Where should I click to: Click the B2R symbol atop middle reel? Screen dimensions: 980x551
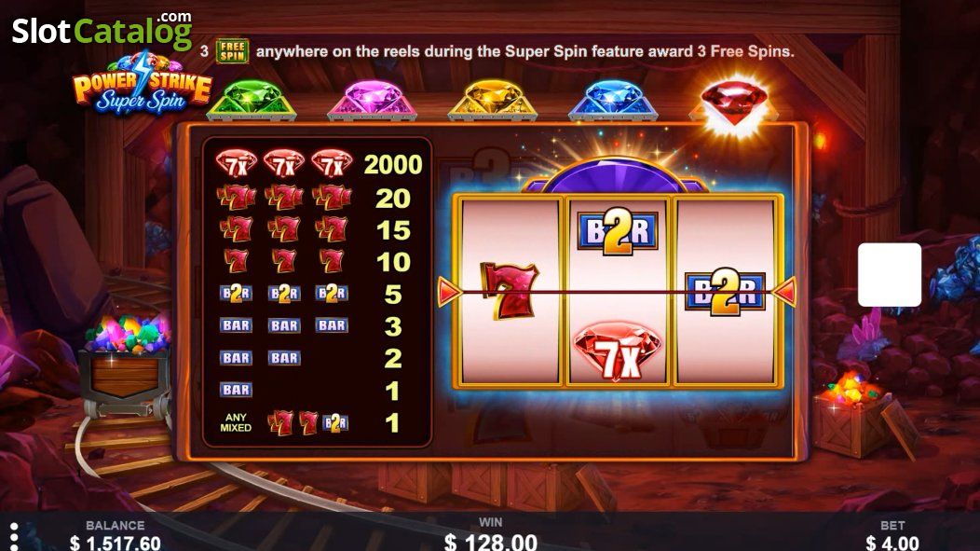[x=618, y=231]
